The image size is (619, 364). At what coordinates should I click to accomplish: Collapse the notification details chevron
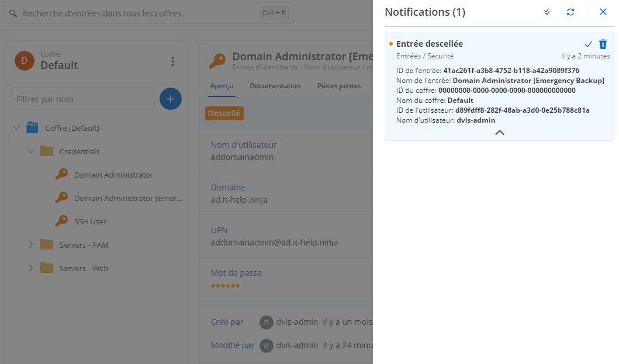499,133
